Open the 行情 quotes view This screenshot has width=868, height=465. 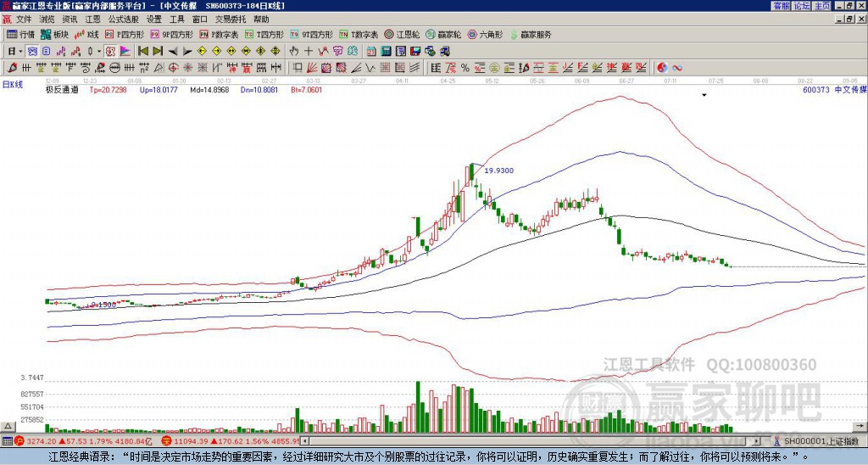pyautogui.click(x=20, y=34)
